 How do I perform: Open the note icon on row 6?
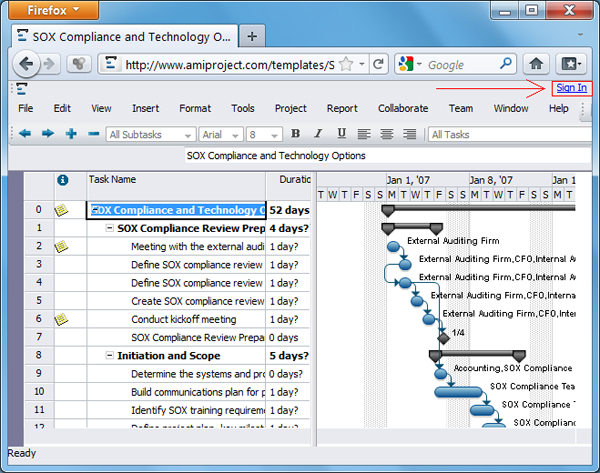pyautogui.click(x=61, y=319)
